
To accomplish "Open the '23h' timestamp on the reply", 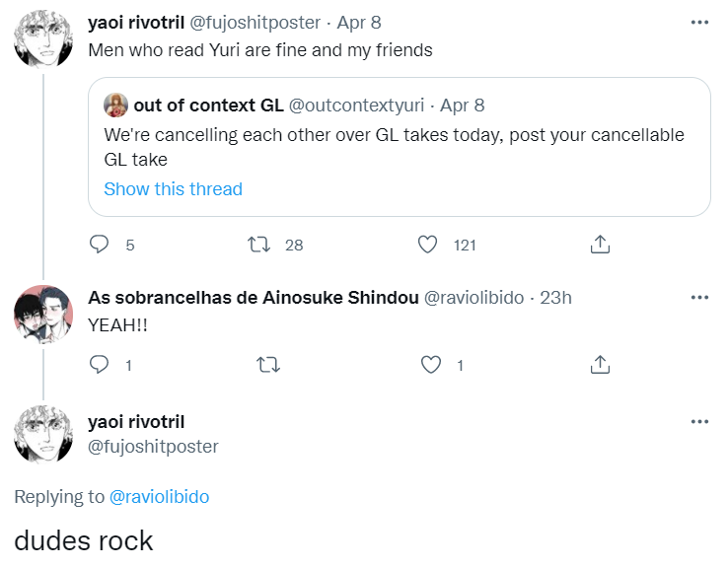I will click(x=555, y=297).
